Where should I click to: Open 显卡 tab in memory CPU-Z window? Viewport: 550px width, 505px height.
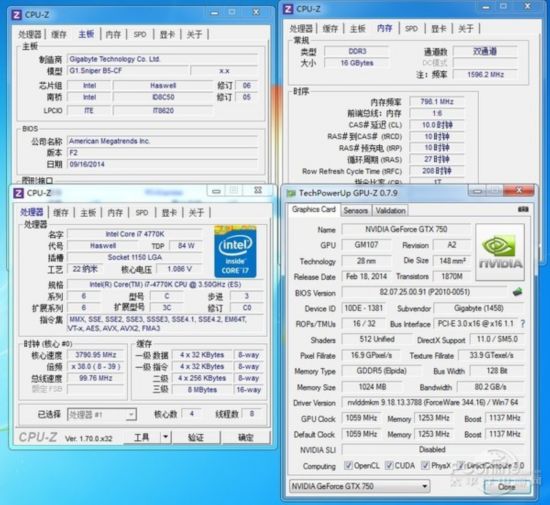[x=438, y=28]
